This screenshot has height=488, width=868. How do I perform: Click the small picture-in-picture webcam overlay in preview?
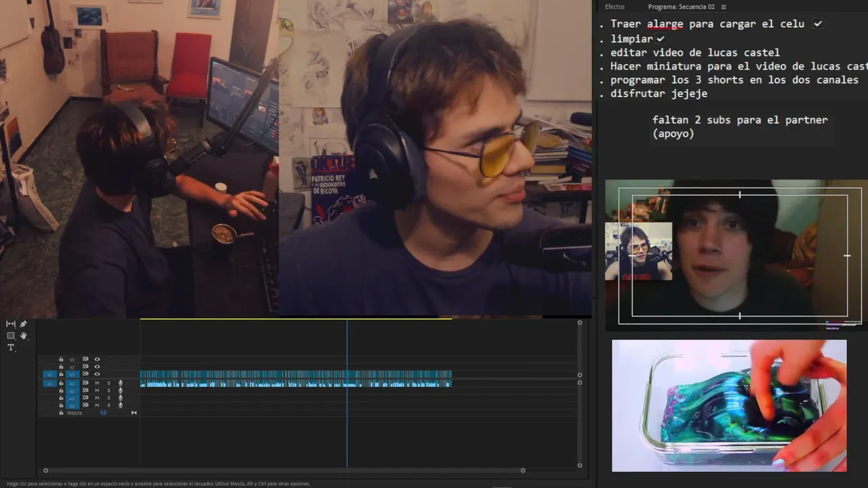pyautogui.click(x=638, y=251)
